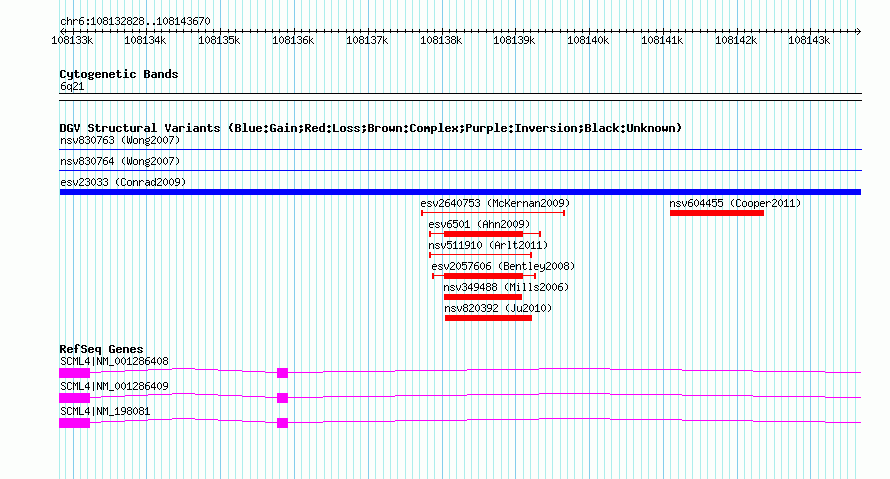This screenshot has height=479, width=890.
Task: Select the esv23033 (Conrad2009) blue gain bar
Action: (x=460, y=192)
